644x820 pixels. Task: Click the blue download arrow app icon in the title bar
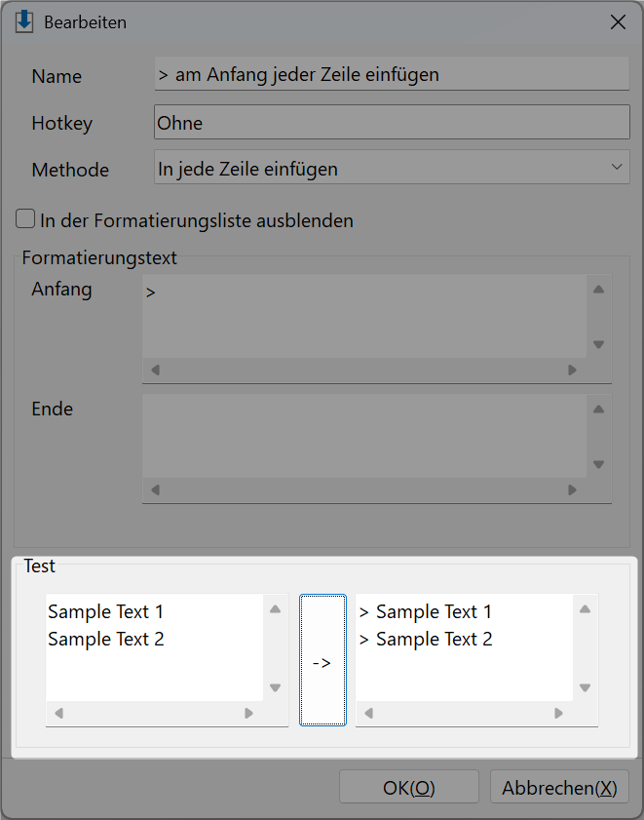coord(24,22)
